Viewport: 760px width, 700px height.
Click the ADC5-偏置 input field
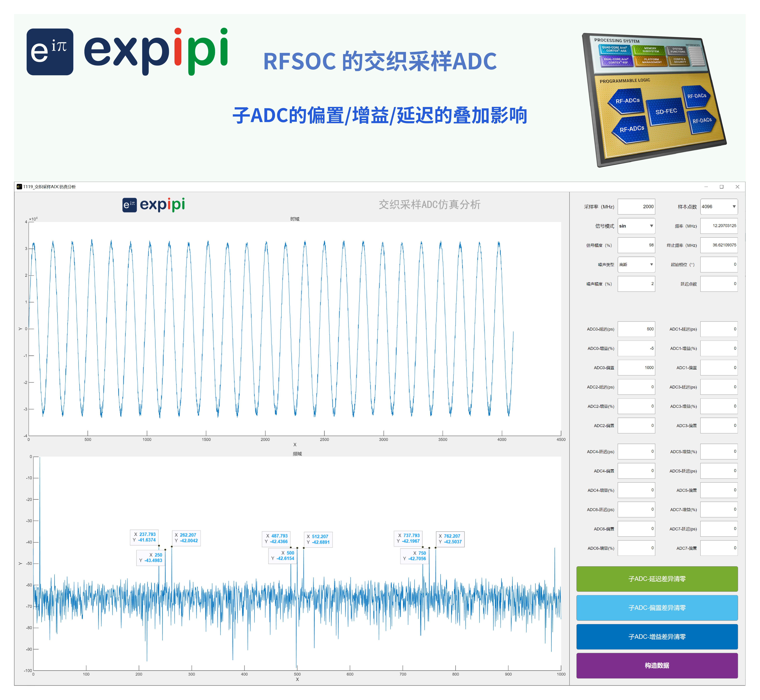(719, 490)
